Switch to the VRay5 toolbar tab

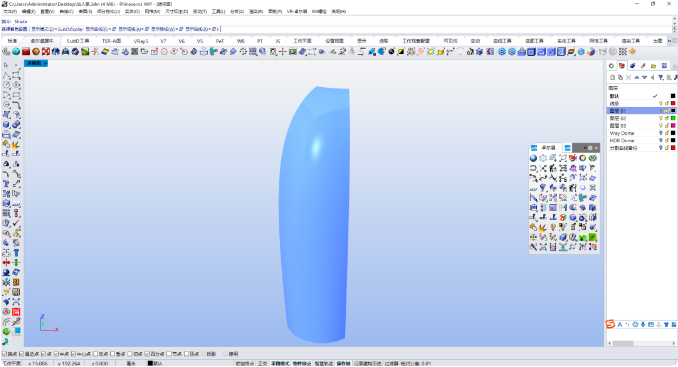(141, 41)
